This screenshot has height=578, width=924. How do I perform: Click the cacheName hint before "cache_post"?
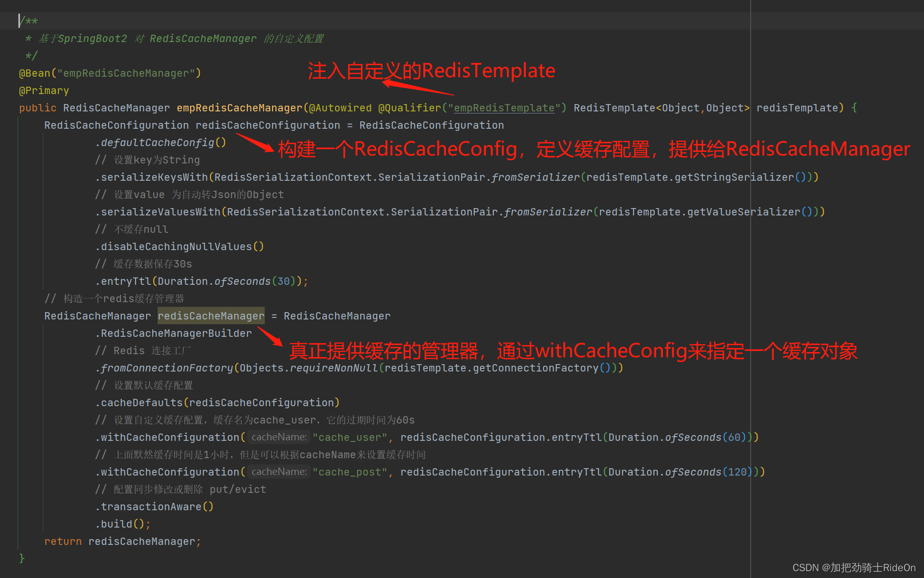pos(279,472)
